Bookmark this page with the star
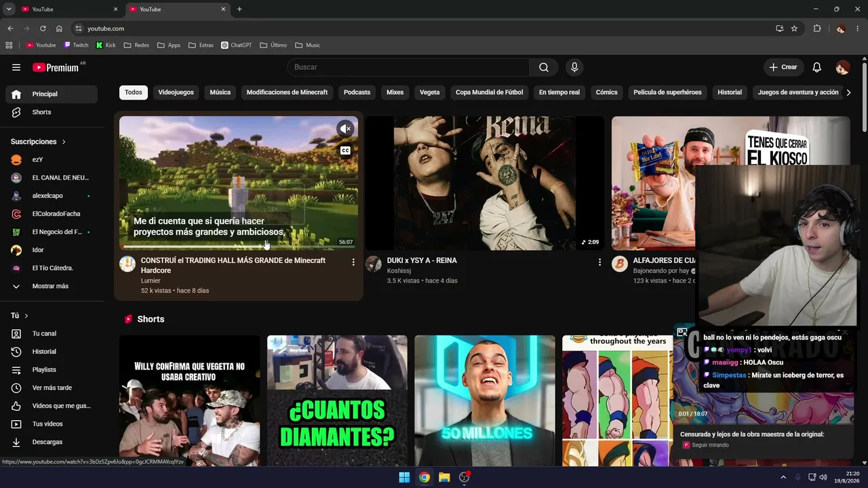The image size is (868, 488). [794, 28]
